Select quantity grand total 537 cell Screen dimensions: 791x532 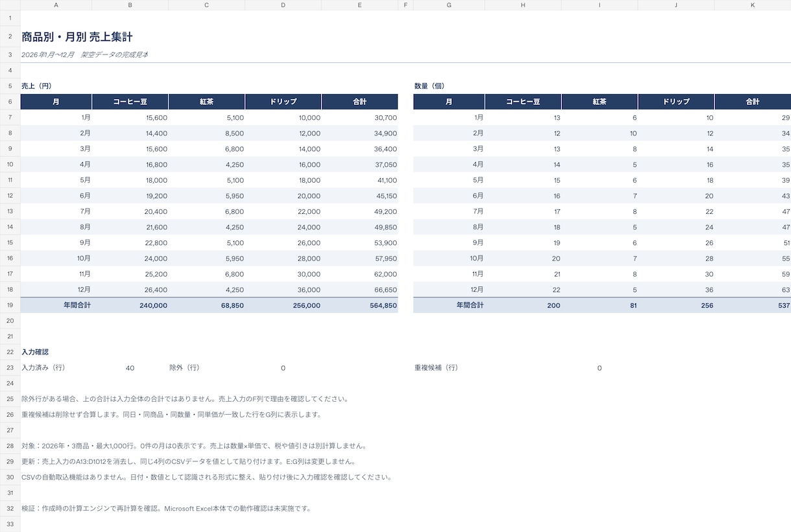753,305
